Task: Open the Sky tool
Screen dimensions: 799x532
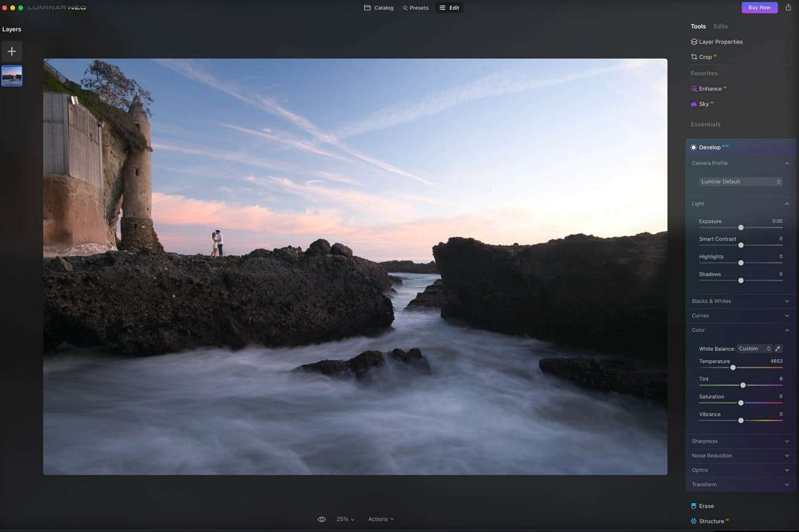Action: pyautogui.click(x=704, y=104)
